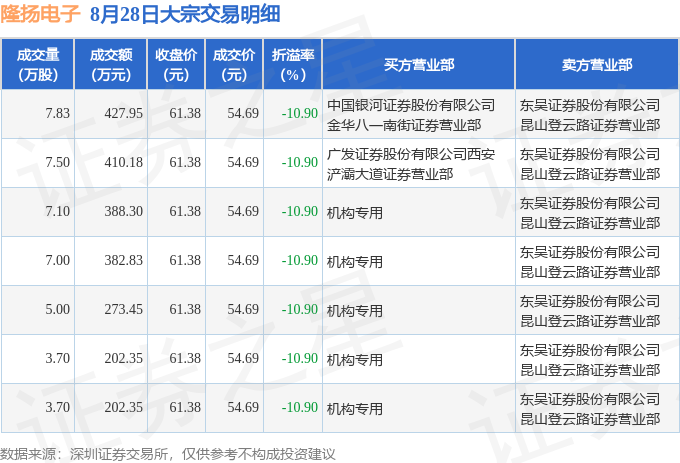Select the 5.00 volume cell
The height and width of the screenshot is (463, 680).
coord(38,310)
